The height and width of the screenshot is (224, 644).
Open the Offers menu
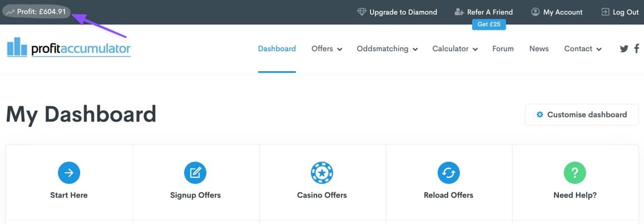pos(323,48)
